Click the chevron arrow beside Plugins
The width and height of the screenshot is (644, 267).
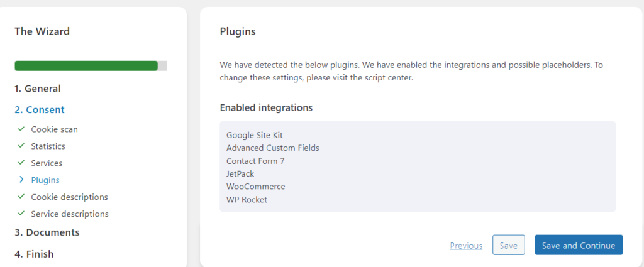pos(21,180)
